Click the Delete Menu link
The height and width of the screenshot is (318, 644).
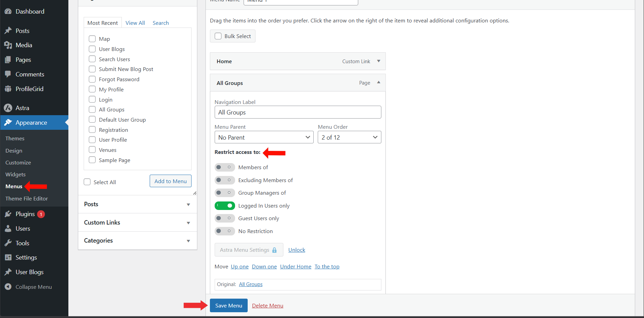pyautogui.click(x=267, y=306)
